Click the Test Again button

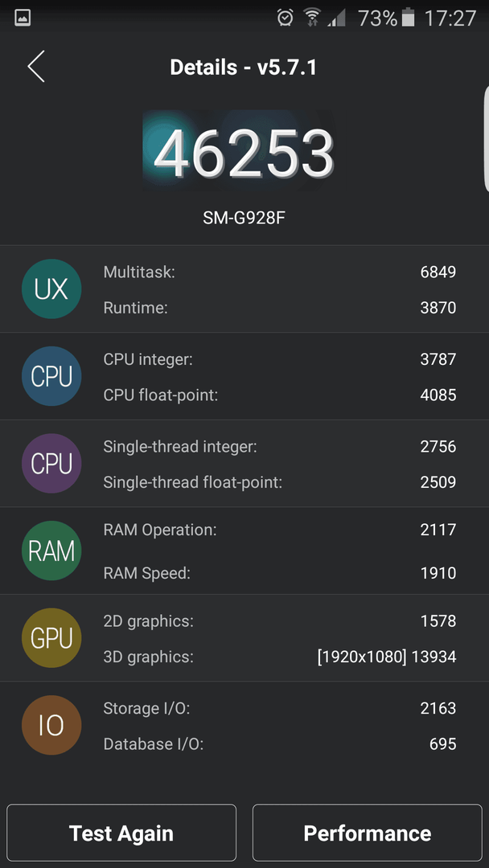click(x=121, y=833)
